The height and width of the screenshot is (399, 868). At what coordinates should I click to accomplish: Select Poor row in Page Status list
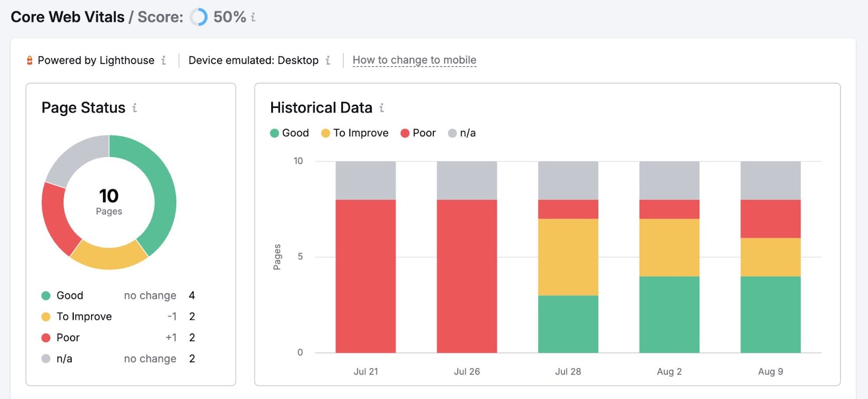[x=118, y=338]
